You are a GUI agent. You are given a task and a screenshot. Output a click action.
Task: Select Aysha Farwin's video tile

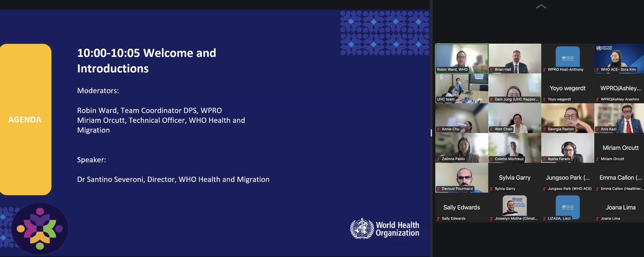pyautogui.click(x=567, y=148)
